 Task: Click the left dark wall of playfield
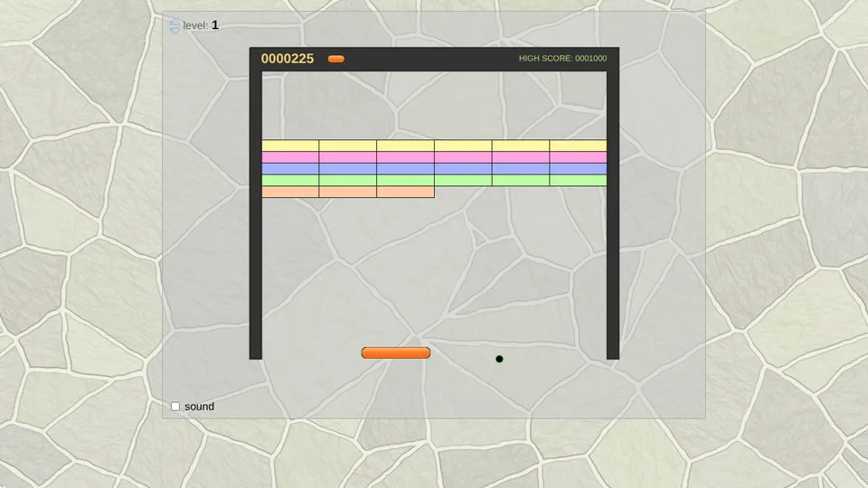tap(256, 215)
